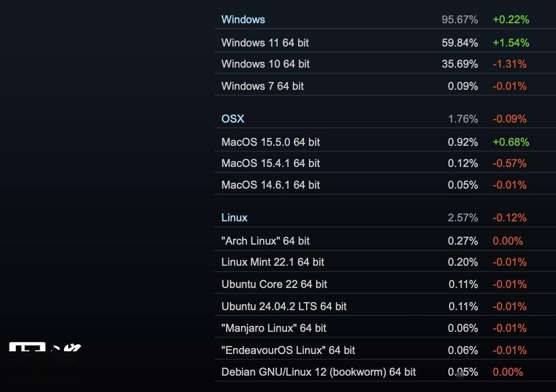Click the 0.11% share for Ubuntu 24.04.2 LTS
Image resolution: width=556 pixels, height=392 pixels.
(463, 306)
